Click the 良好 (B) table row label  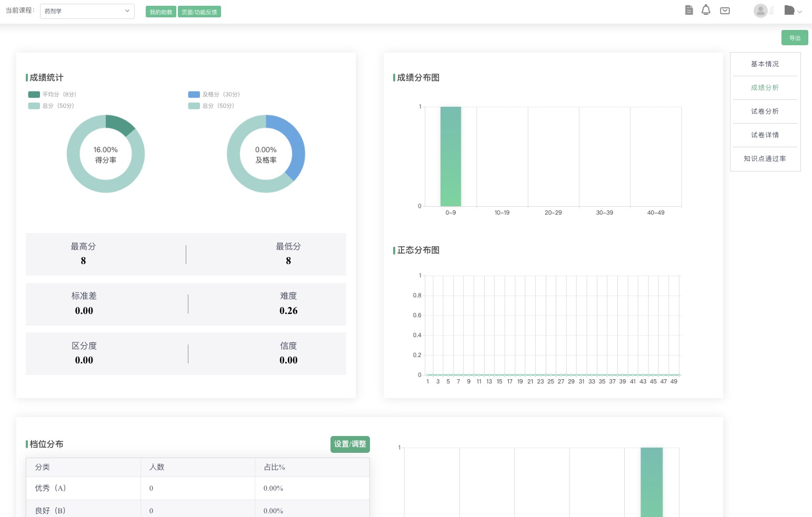51,511
